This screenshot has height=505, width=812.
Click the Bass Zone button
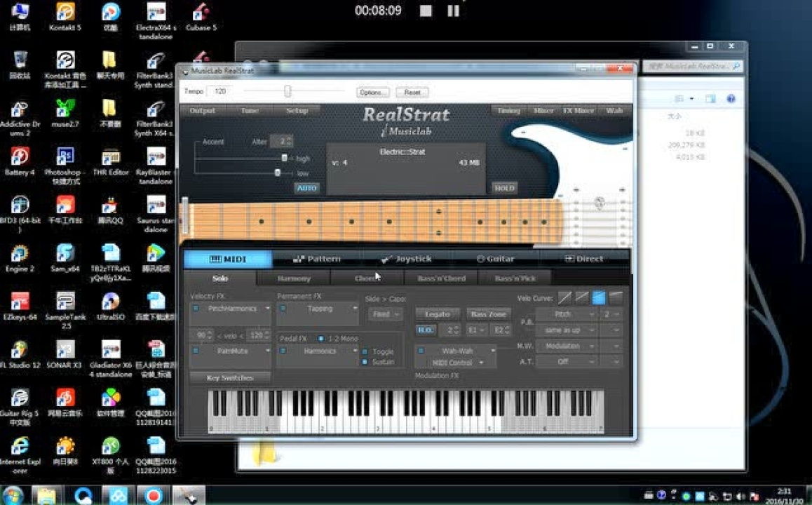[488, 314]
